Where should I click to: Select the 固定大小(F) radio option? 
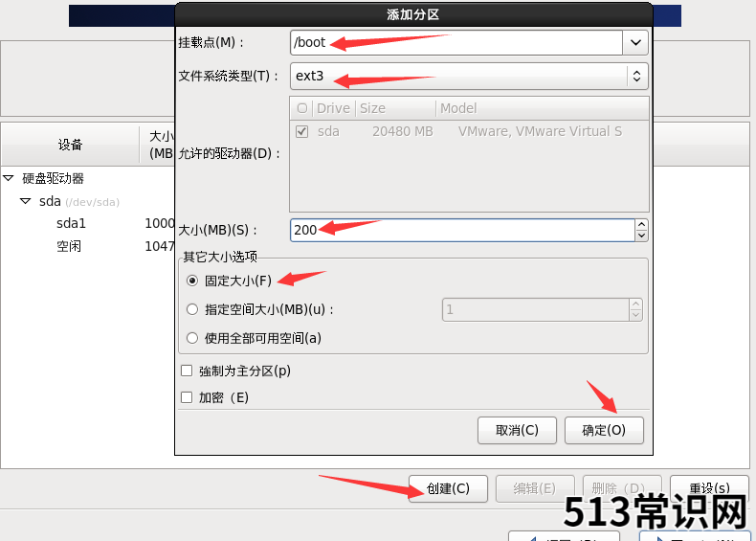pos(192,281)
